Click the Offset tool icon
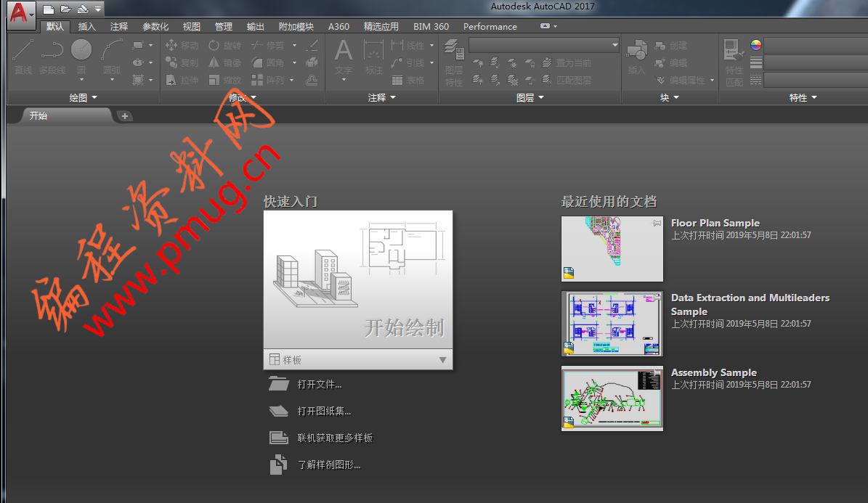The height and width of the screenshot is (503, 868). (312, 81)
